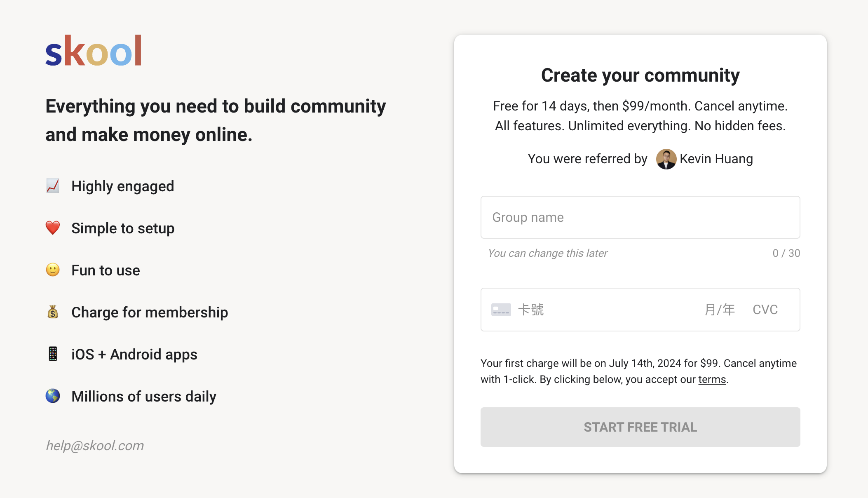Click the help@skool.com email link
The image size is (868, 498).
point(95,446)
